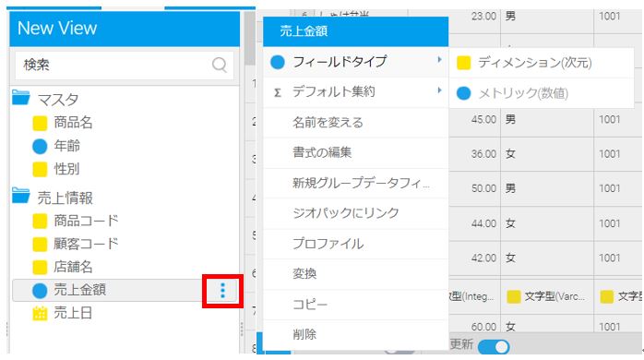Click table cell showing 60.00

coord(483,327)
